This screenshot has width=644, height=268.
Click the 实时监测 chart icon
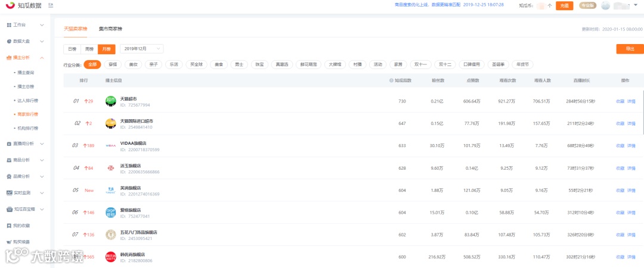pos(9,192)
